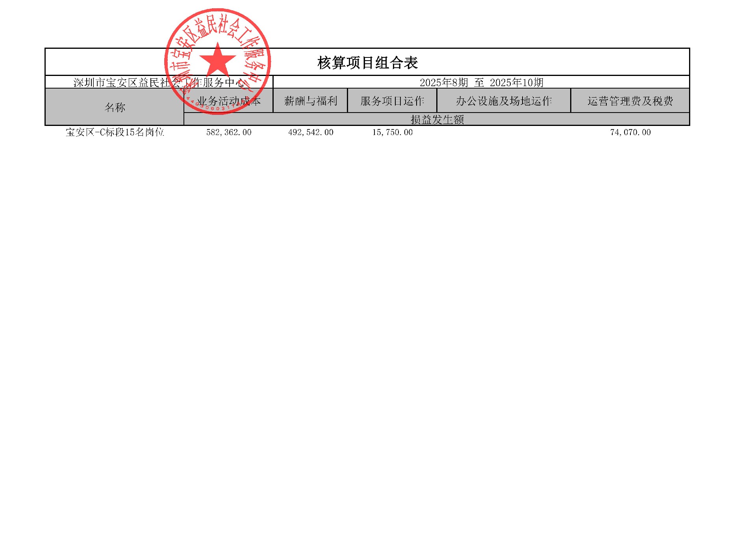This screenshot has height=534, width=756.
Task: Click the value 492,542.00
Action: tap(311, 133)
